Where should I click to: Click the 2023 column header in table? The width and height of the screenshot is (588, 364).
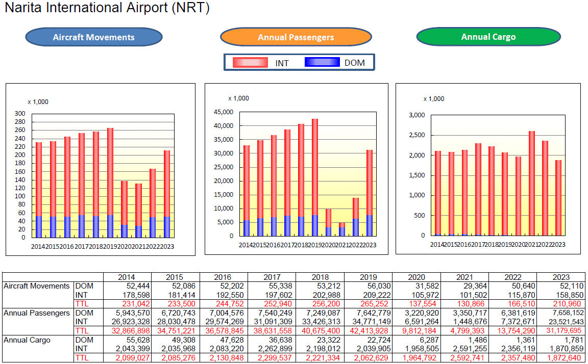coord(561,277)
